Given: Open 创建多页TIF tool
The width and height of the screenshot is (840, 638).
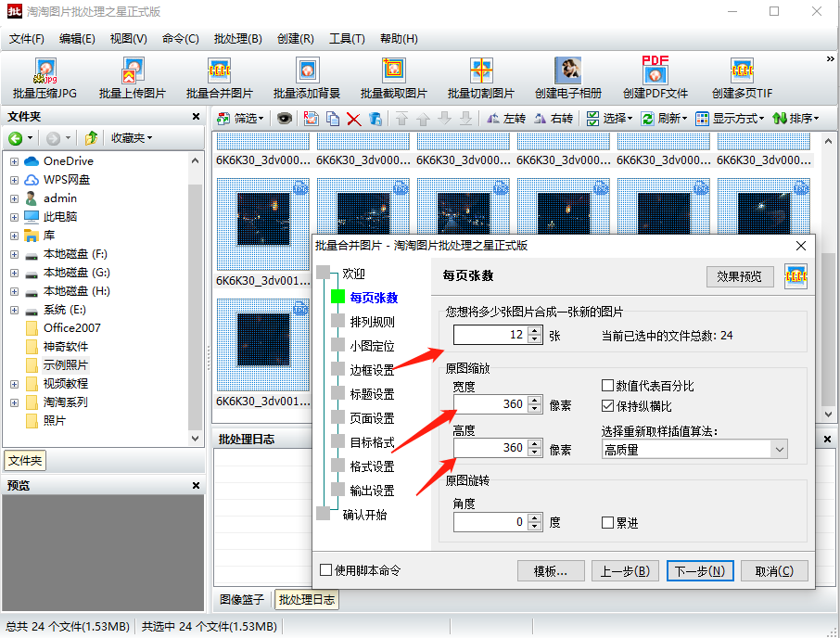Looking at the screenshot, I should (742, 79).
